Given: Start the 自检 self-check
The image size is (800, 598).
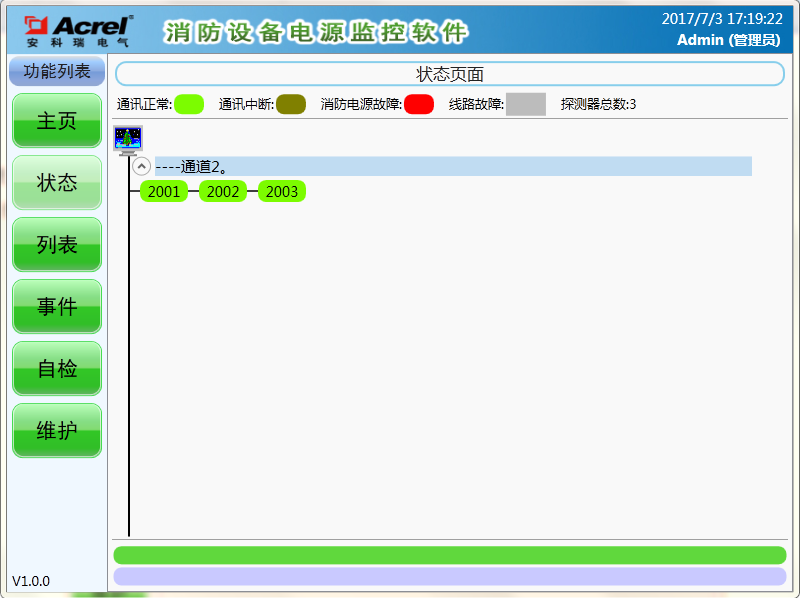Looking at the screenshot, I should tap(57, 368).
